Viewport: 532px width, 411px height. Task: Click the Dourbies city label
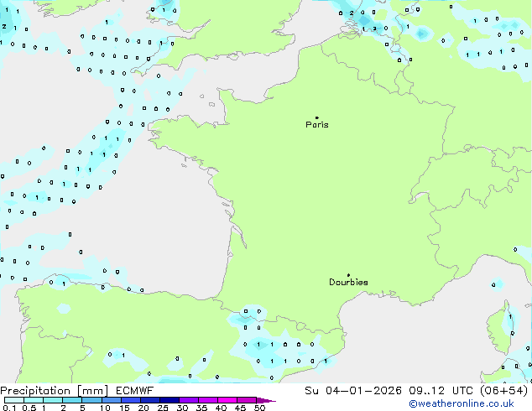coord(348,283)
